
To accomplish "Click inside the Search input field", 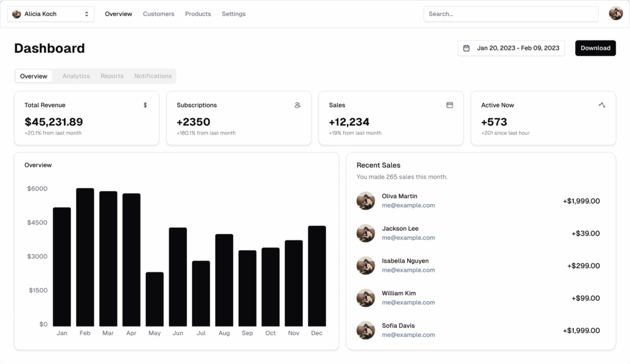I will coord(511,14).
